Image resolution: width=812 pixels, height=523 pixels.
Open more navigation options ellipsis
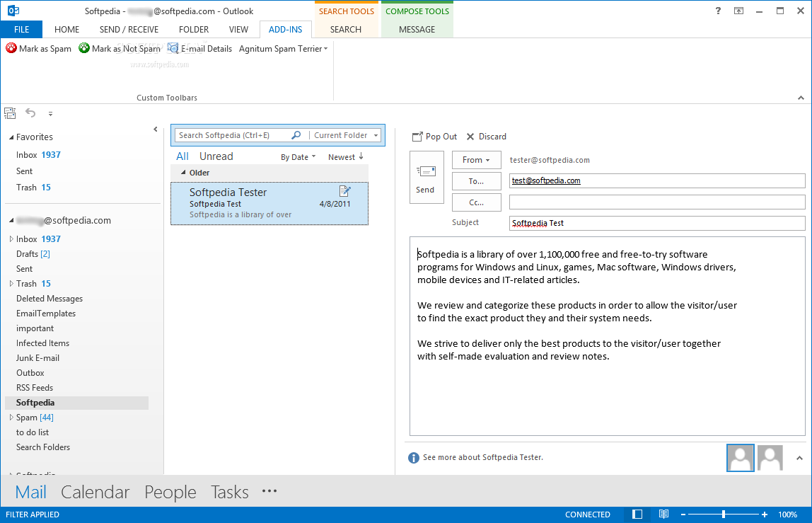[269, 490]
